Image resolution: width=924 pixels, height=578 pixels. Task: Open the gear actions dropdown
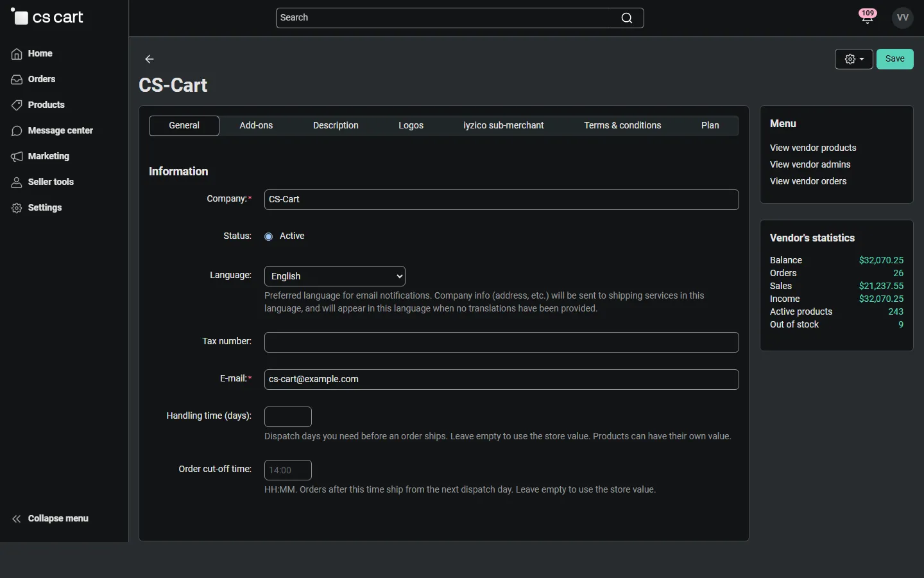pos(854,59)
